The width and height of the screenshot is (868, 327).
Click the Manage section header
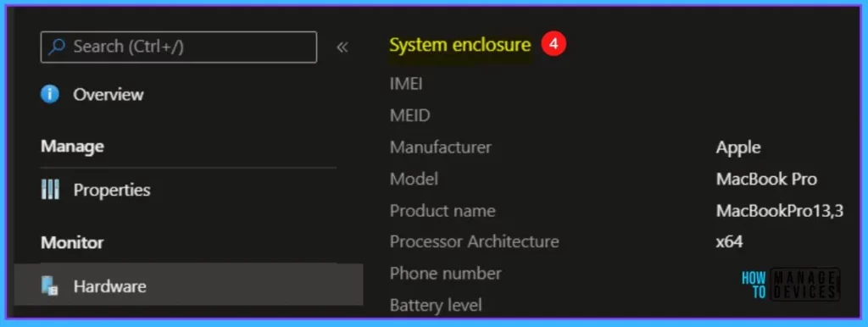pos(72,147)
